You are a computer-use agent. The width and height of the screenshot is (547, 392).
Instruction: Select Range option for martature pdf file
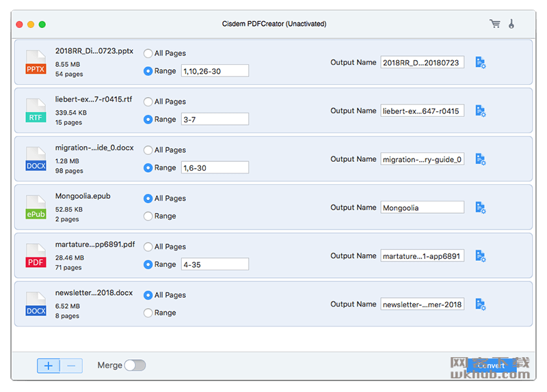coord(148,265)
